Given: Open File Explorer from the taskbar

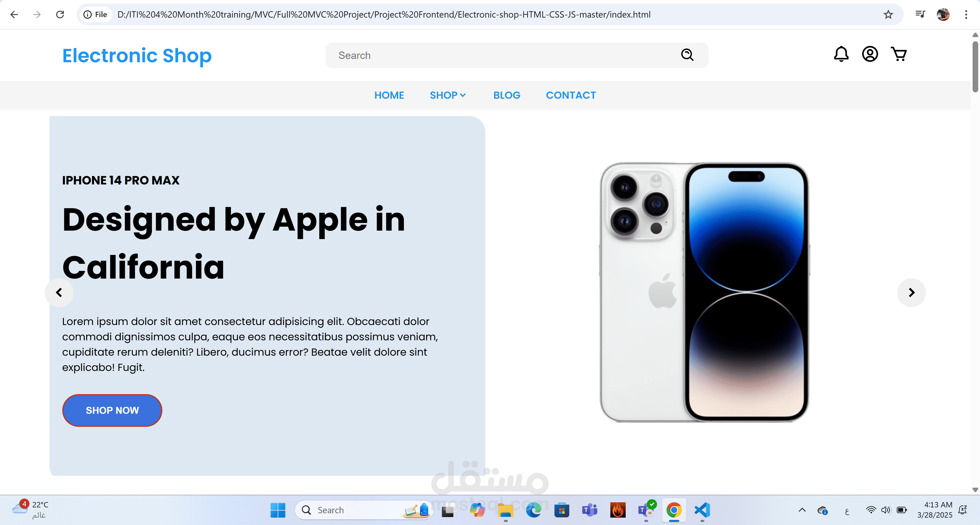Looking at the screenshot, I should [506, 510].
